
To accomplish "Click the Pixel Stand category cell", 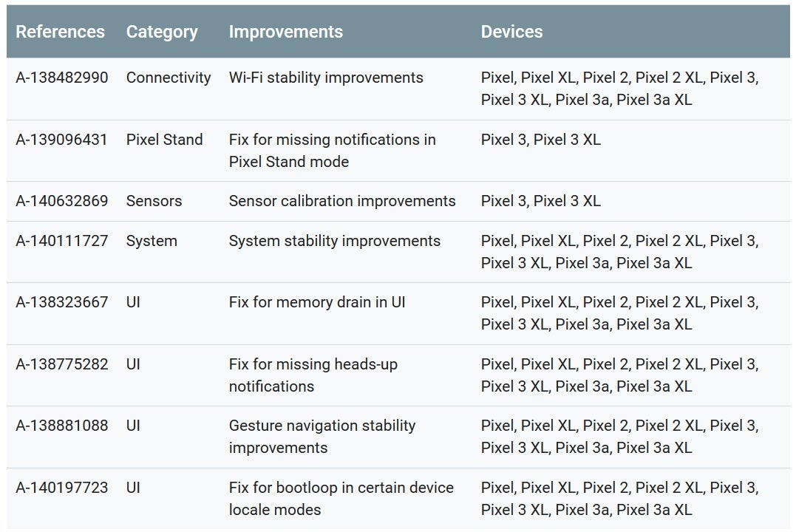I will 164,140.
